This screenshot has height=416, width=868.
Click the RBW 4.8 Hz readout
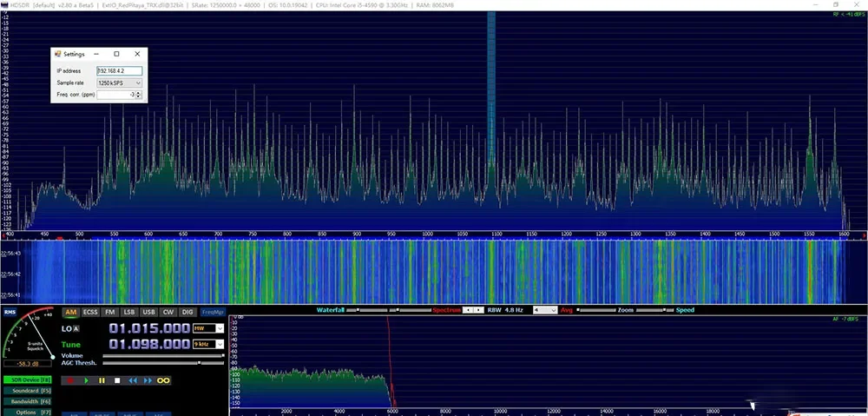(505, 310)
